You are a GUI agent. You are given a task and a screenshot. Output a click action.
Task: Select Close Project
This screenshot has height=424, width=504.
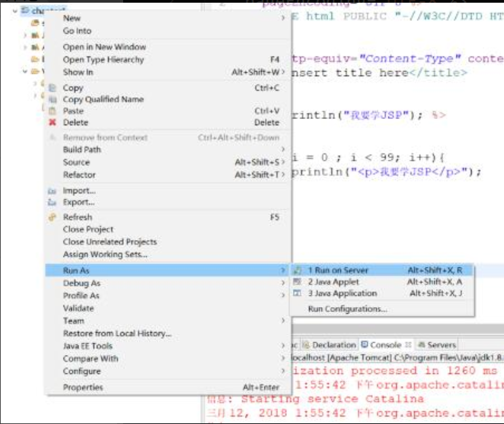(x=168, y=229)
